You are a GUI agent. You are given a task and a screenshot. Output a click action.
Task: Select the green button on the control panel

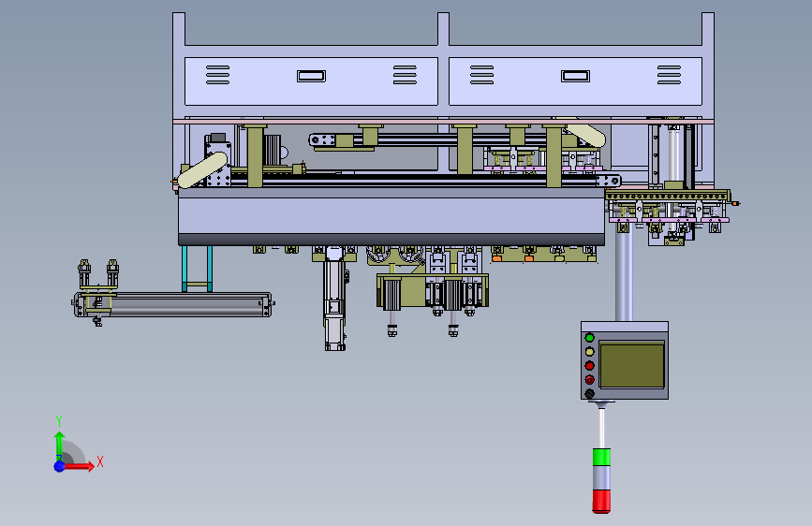coord(589,338)
